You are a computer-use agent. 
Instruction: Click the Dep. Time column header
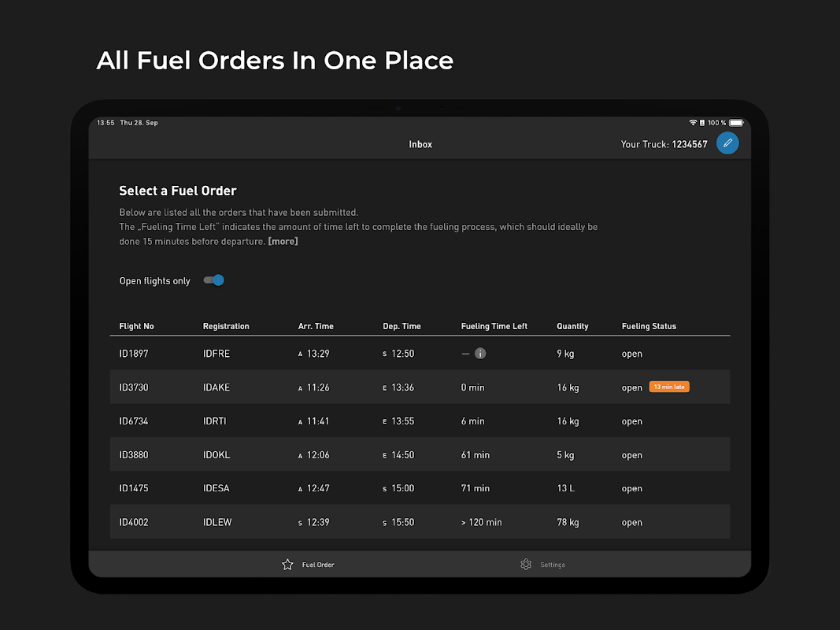point(401,326)
